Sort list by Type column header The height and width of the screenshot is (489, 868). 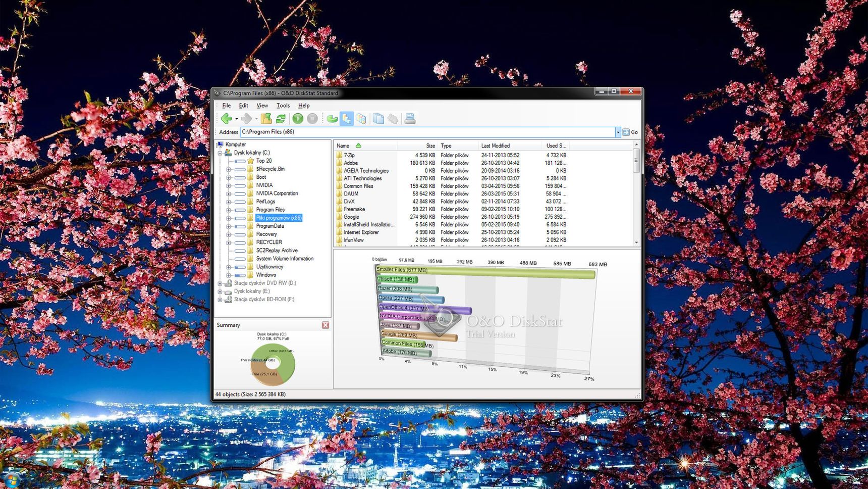457,146
